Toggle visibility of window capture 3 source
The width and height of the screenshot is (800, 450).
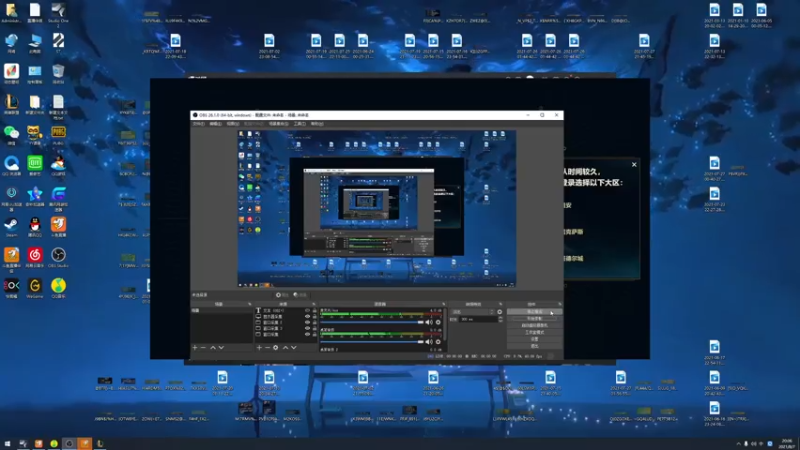tap(307, 329)
